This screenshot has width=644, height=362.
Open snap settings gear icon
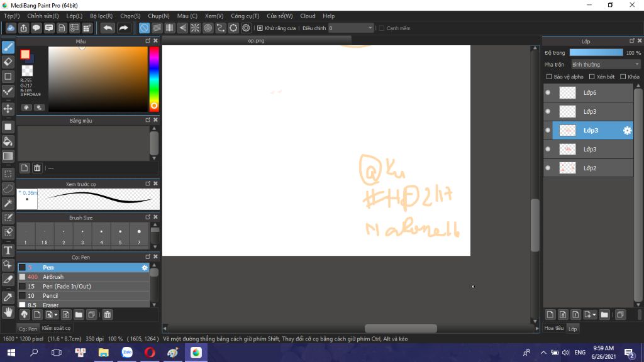tap(246, 28)
